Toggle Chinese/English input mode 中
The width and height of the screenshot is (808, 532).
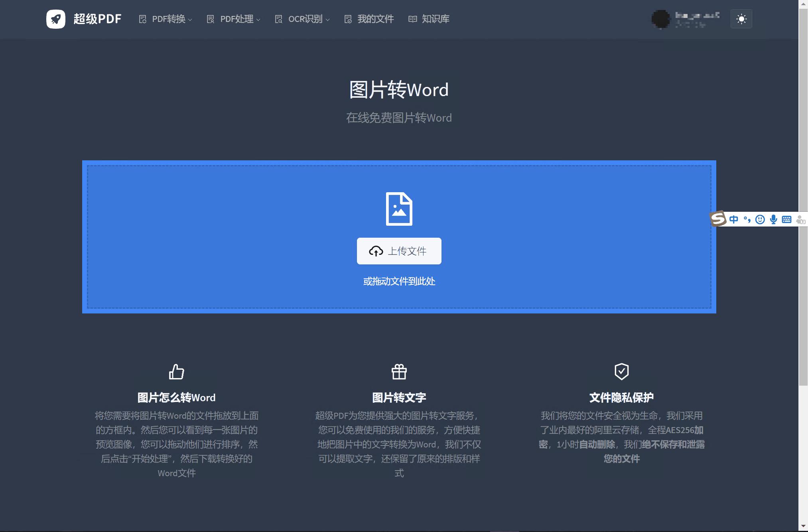tap(733, 219)
